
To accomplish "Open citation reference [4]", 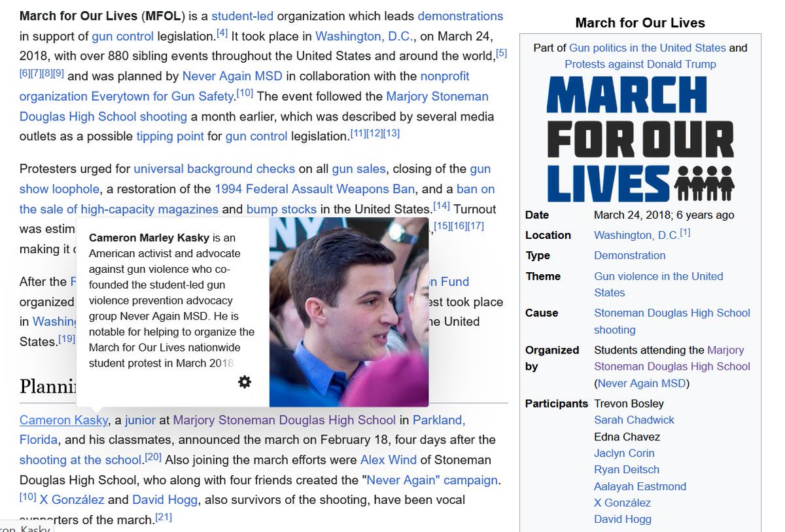I will point(222,33).
